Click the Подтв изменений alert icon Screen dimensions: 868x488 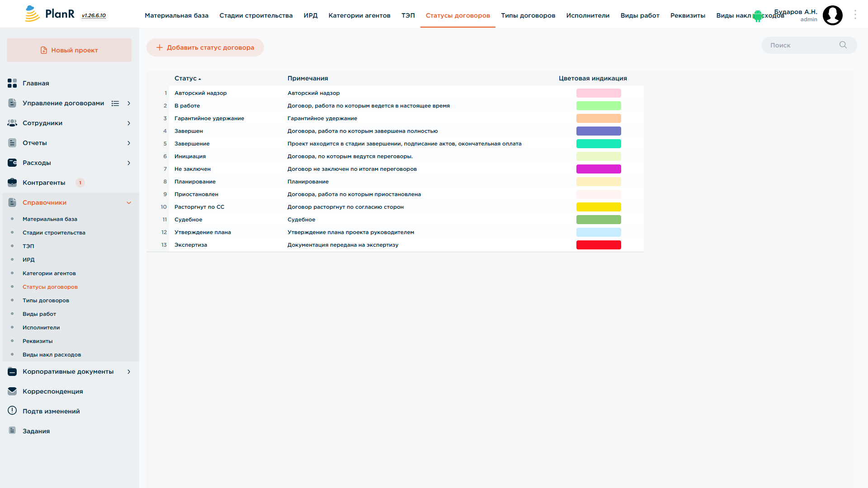tap(12, 411)
